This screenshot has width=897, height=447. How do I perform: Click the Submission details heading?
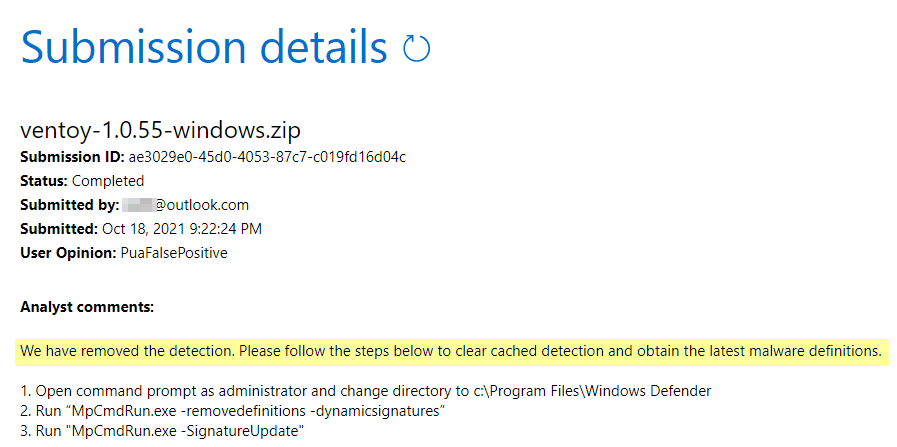coord(203,47)
